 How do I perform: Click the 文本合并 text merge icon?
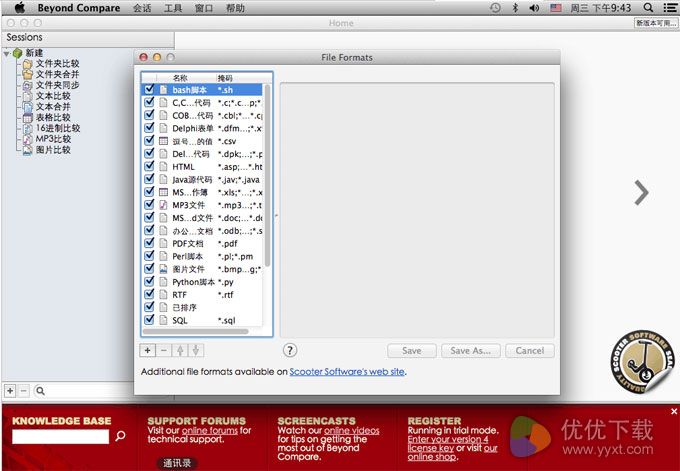coord(28,107)
